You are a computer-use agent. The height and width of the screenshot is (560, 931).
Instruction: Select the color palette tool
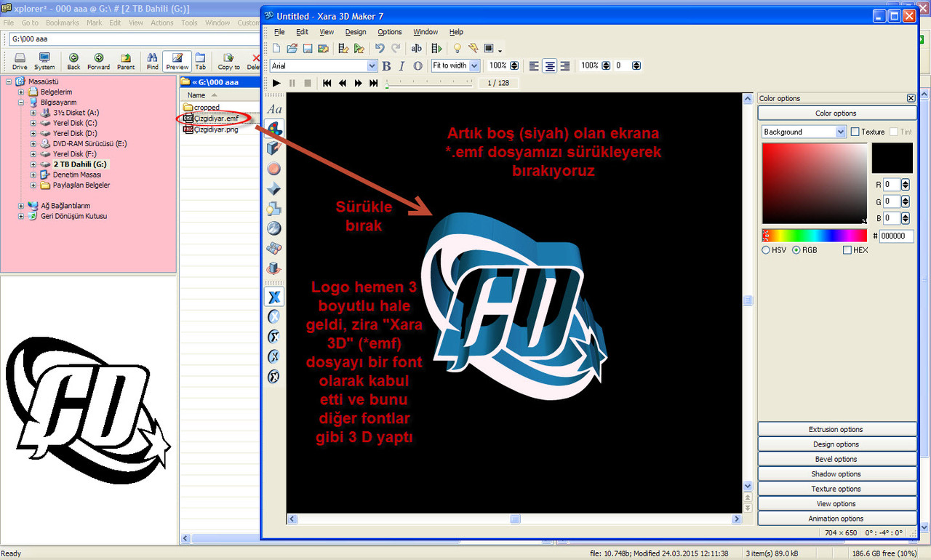click(274, 129)
